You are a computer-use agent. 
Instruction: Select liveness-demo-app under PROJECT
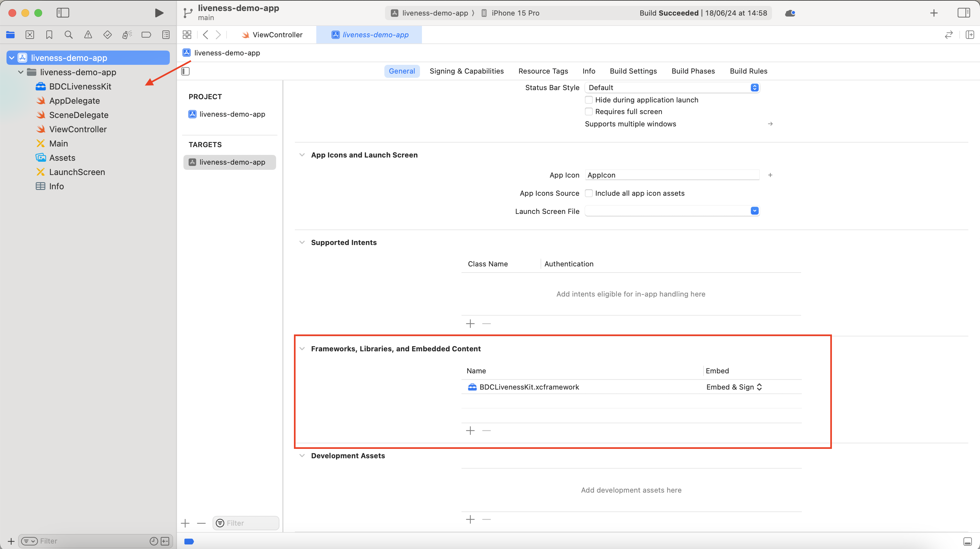point(227,114)
